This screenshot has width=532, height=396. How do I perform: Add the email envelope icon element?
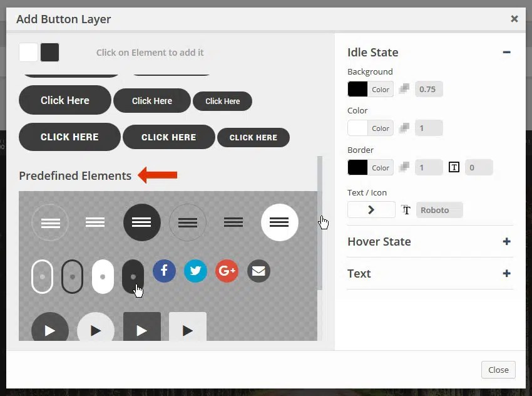coord(258,271)
